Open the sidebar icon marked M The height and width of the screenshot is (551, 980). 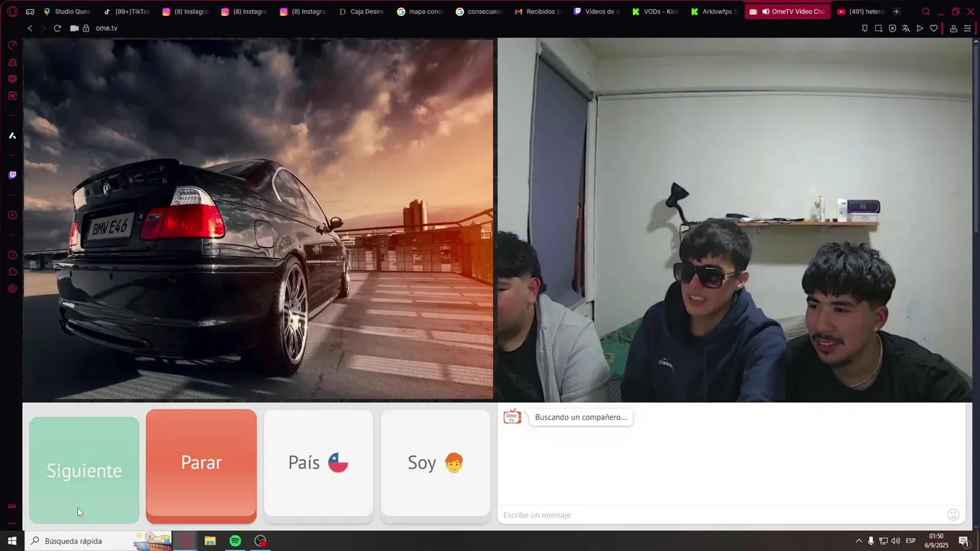[x=12, y=96]
